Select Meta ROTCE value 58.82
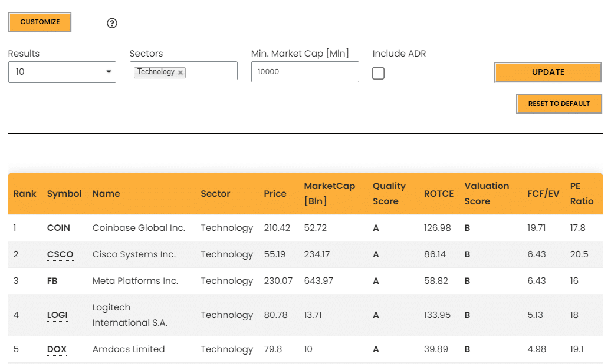The width and height of the screenshot is (611, 364). point(436,281)
